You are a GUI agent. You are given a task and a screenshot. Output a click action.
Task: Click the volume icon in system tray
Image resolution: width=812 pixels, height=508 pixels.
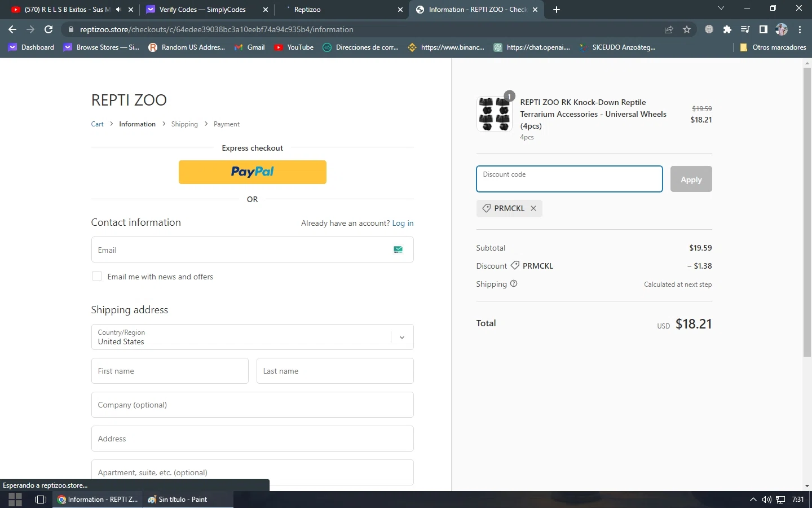pos(767,500)
